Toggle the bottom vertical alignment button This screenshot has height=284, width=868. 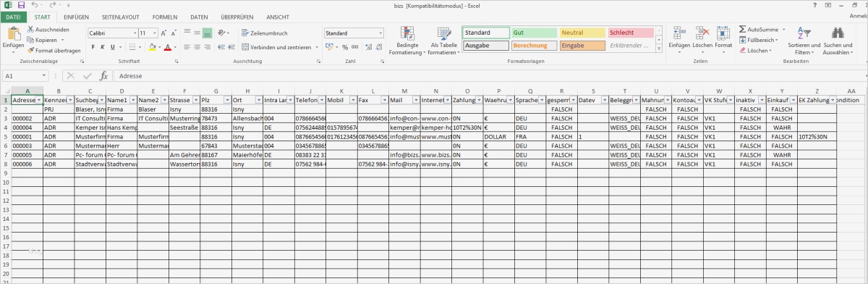pos(207,33)
